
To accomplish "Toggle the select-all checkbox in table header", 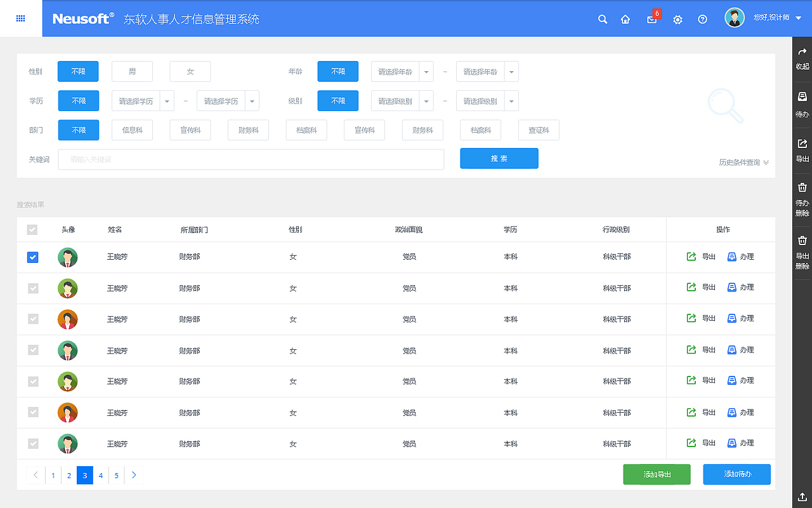I will 32,230.
